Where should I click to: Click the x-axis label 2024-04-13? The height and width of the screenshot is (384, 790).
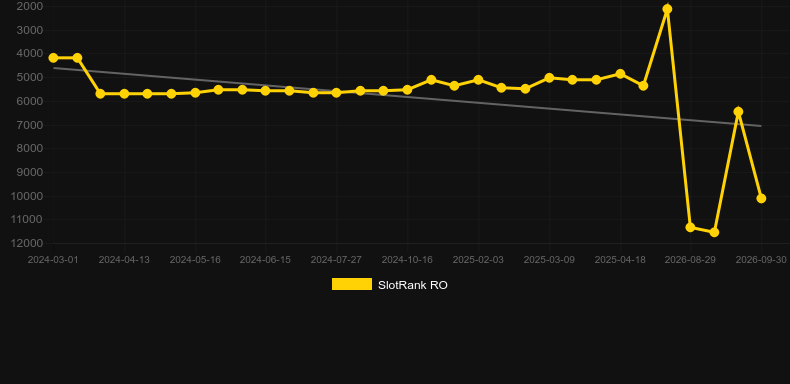coord(124,260)
